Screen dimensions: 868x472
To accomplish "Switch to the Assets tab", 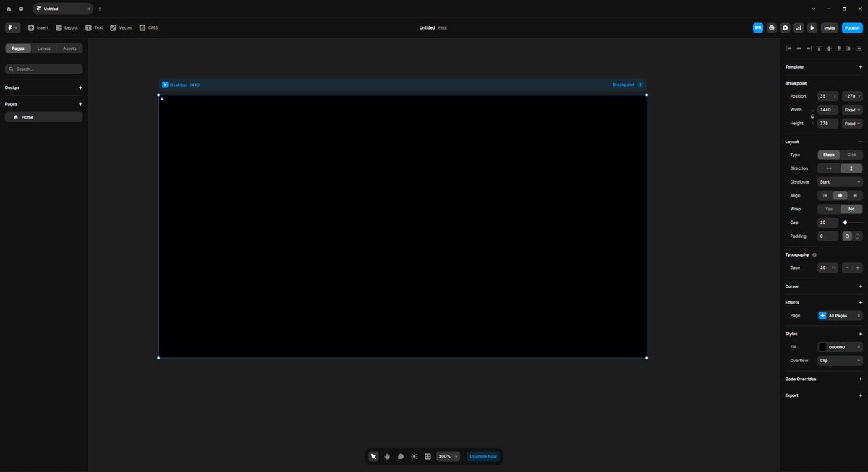I will click(x=69, y=48).
